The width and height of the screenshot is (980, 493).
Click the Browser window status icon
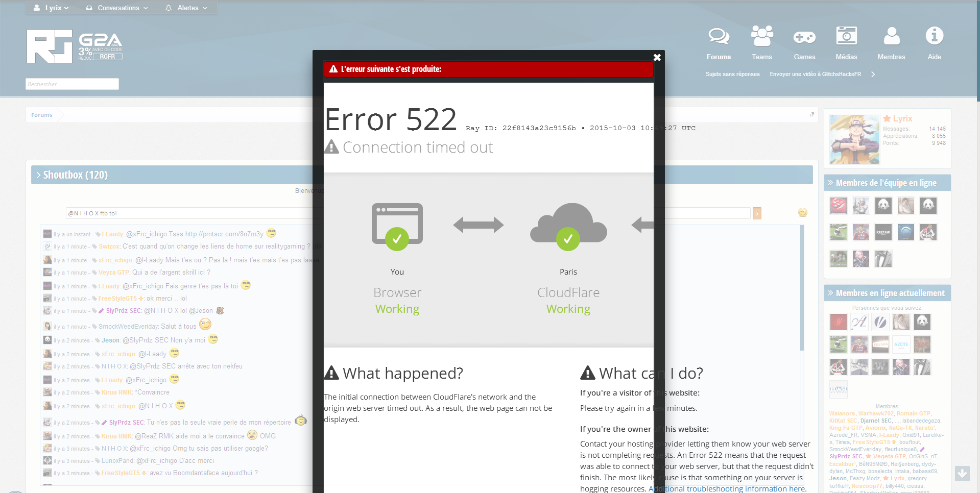(397, 226)
